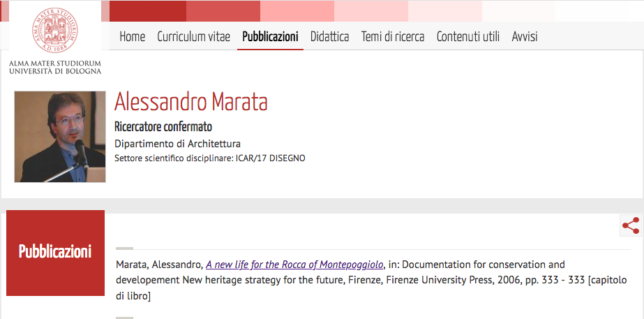Select the Pubblicazioni navigation tab
The width and height of the screenshot is (644, 319).
[x=270, y=36]
